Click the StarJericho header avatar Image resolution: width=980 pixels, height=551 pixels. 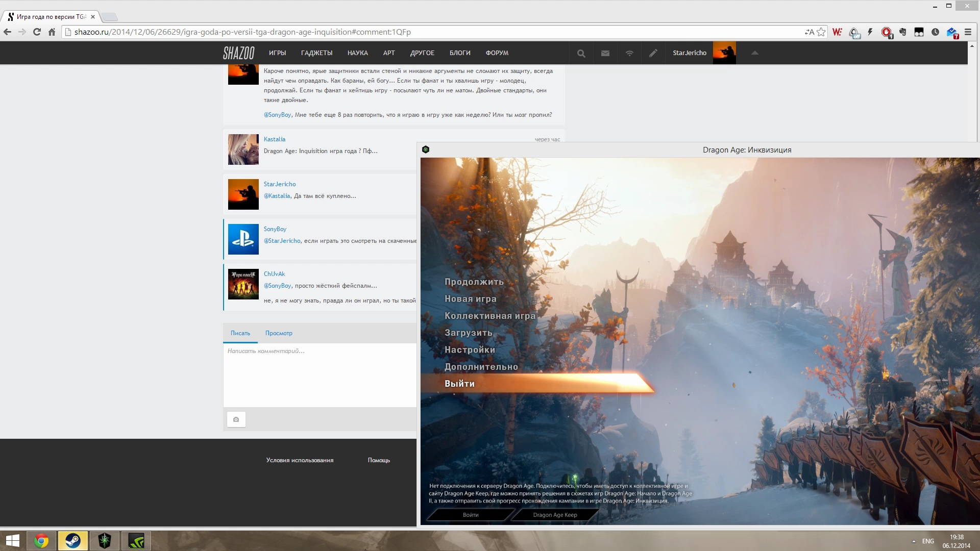tap(724, 53)
